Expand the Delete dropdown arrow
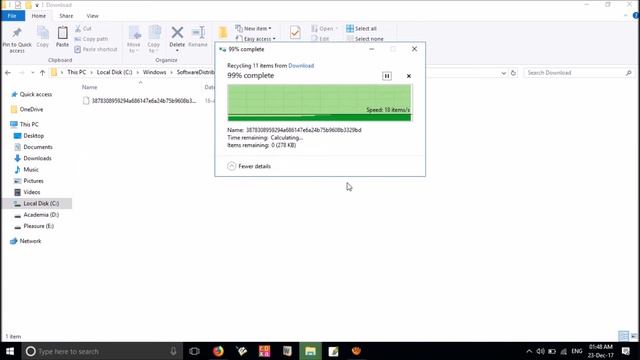Viewport: 640px width, 360px height. click(x=177, y=50)
